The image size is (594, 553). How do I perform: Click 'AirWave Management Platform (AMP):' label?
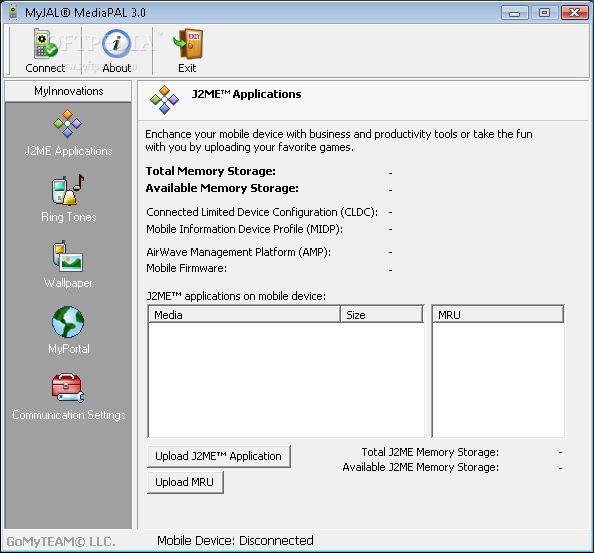coord(238,252)
